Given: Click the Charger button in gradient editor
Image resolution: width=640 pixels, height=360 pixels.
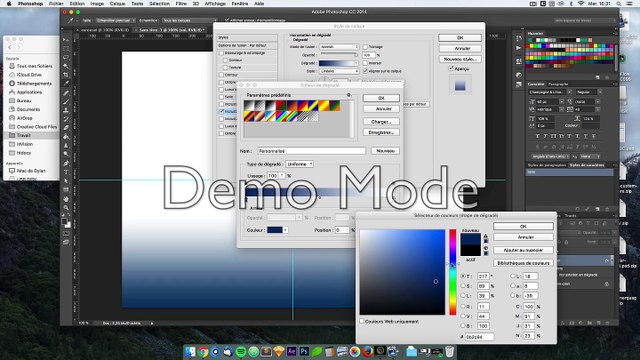Looking at the screenshot, I should coord(381,122).
